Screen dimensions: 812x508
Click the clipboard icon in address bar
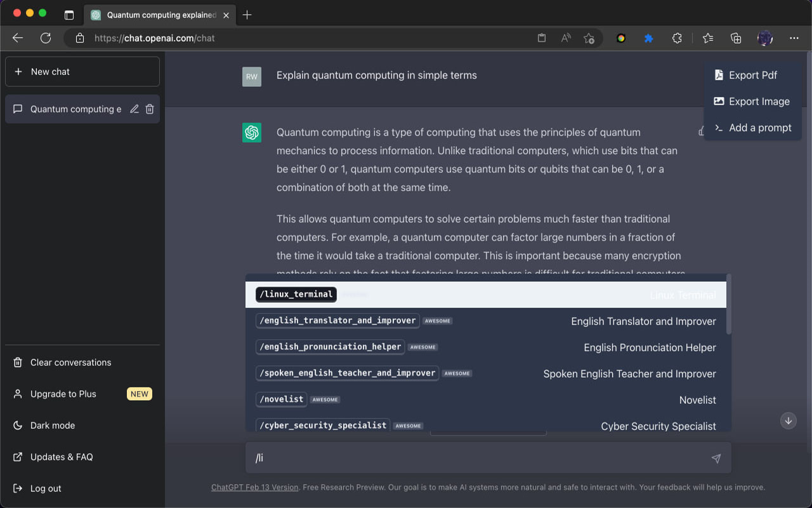542,38
